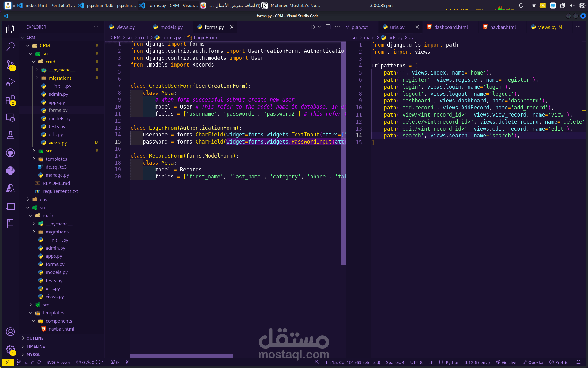Open the Python activity bar icon

pyautogui.click(x=10, y=171)
